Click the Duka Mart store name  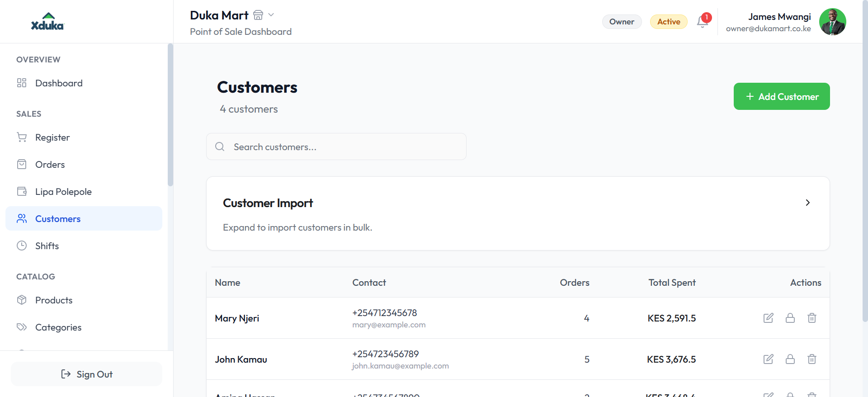click(x=219, y=15)
